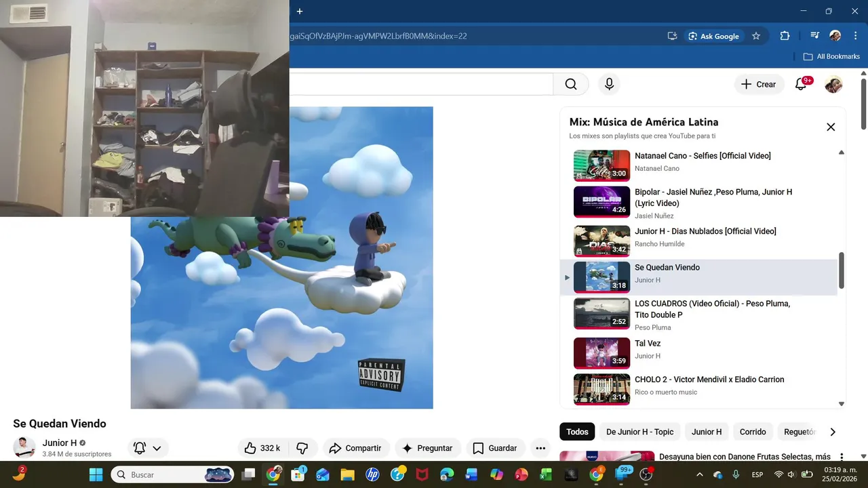This screenshot has width=868, height=488.
Task: Click the mix playlist scrollbar thumb
Action: pyautogui.click(x=842, y=270)
